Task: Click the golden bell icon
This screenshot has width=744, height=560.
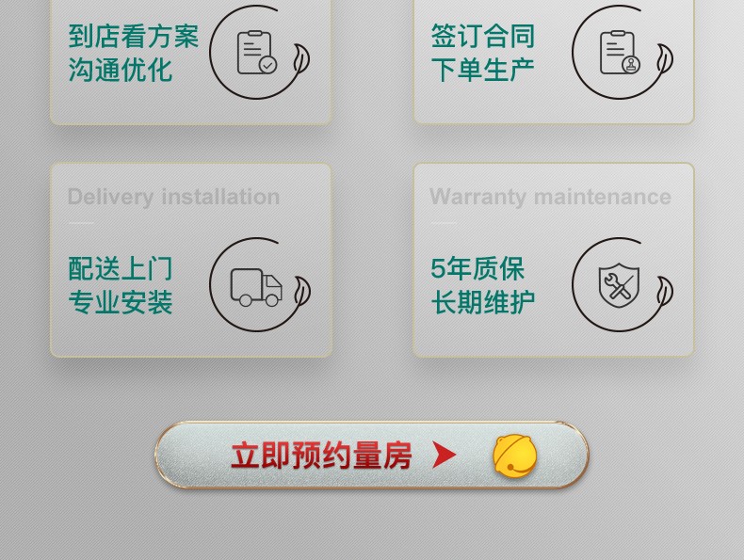Action: pyautogui.click(x=515, y=456)
